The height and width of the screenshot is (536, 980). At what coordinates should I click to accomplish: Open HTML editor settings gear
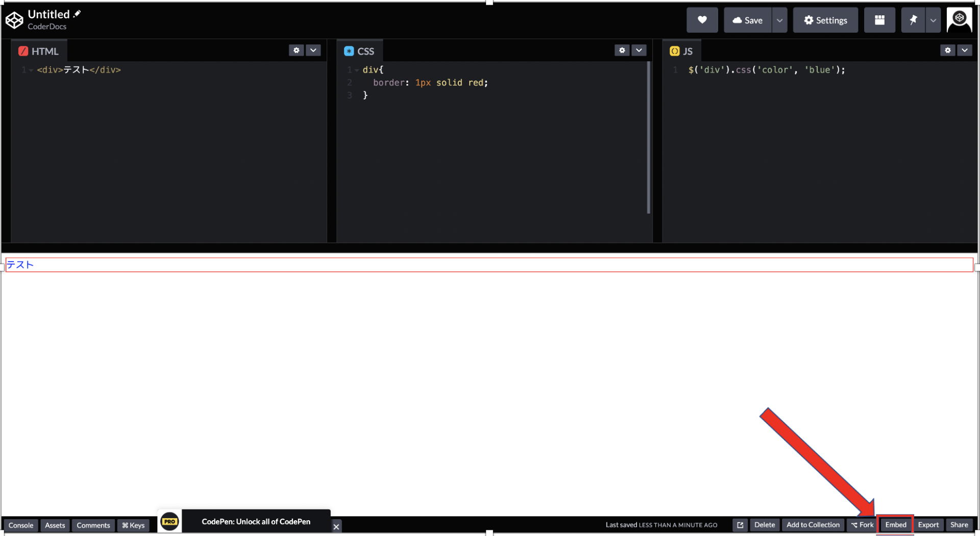click(296, 50)
